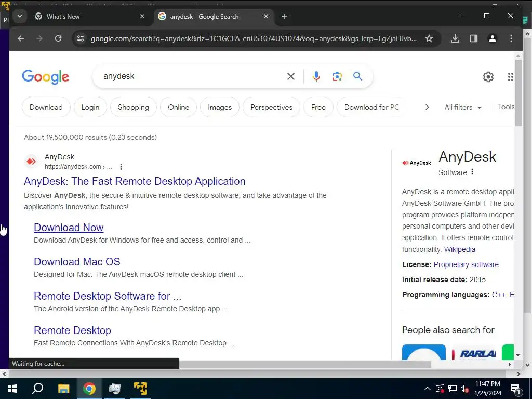532x399 pixels.
Task: Open Chrome three-dot menu
Action: (x=511, y=38)
